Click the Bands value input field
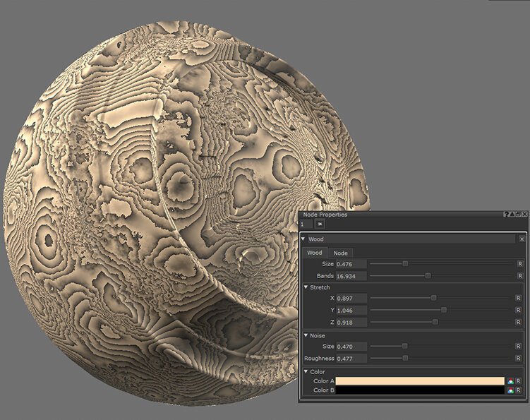This screenshot has width=530, height=420. click(x=351, y=276)
